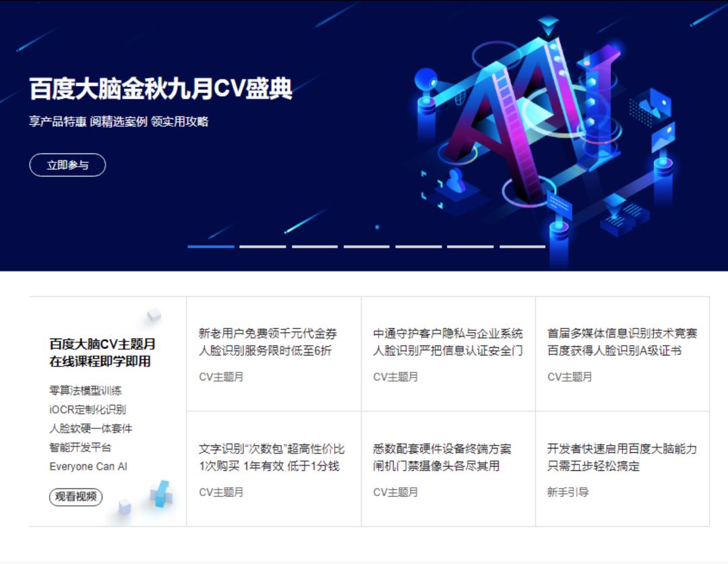Click the text 百度获得人脸识别A级证书

pos(614,350)
